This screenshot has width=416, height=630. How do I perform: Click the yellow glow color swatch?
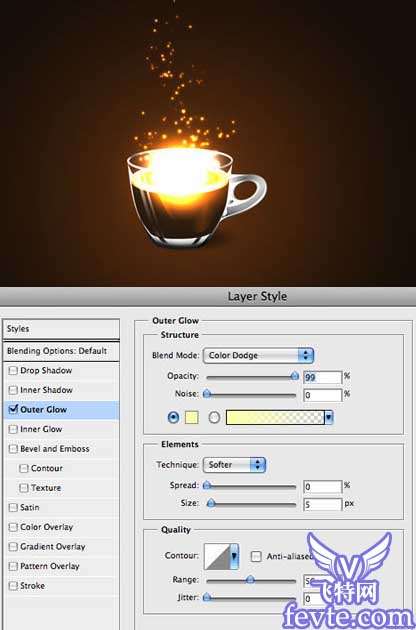191,417
